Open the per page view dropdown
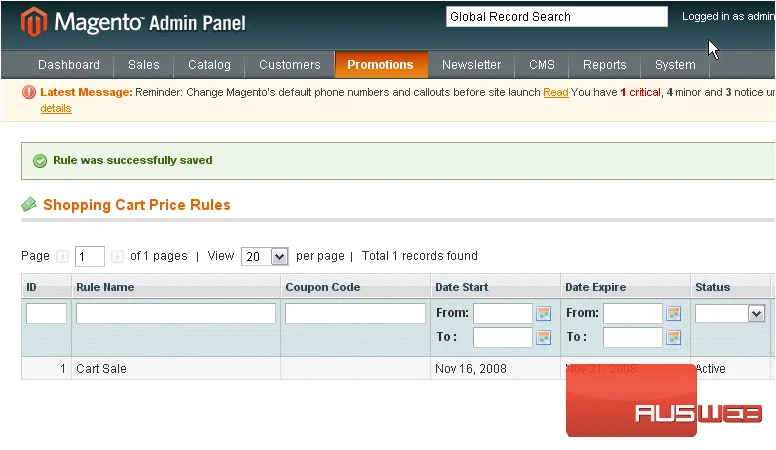Viewport: 776px width, 450px height. [265, 256]
